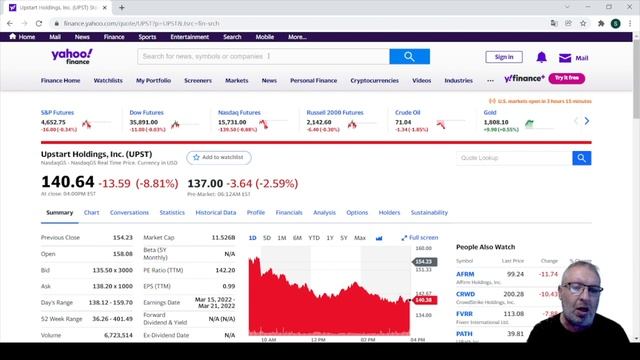Open Screeners menu item
The height and width of the screenshot is (360, 640).
click(x=198, y=80)
